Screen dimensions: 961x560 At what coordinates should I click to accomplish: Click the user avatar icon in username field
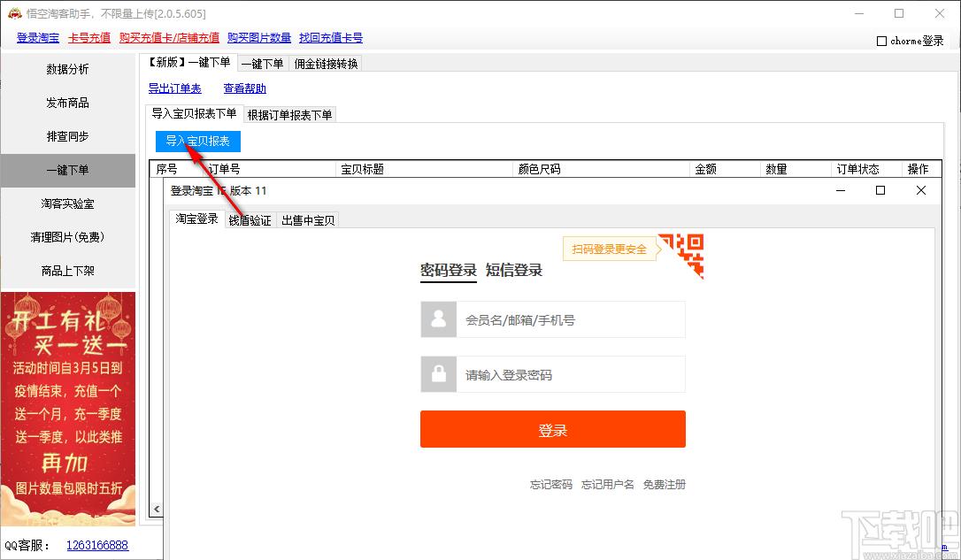(438, 319)
